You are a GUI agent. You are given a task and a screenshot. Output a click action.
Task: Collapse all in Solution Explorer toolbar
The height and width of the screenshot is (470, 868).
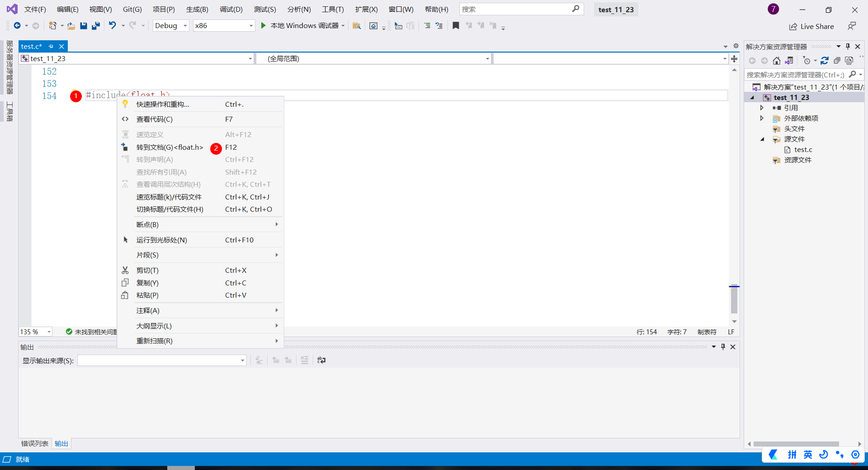coord(837,61)
